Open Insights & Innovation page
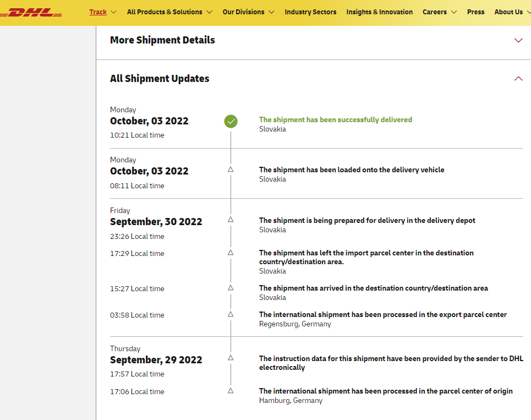 point(379,12)
